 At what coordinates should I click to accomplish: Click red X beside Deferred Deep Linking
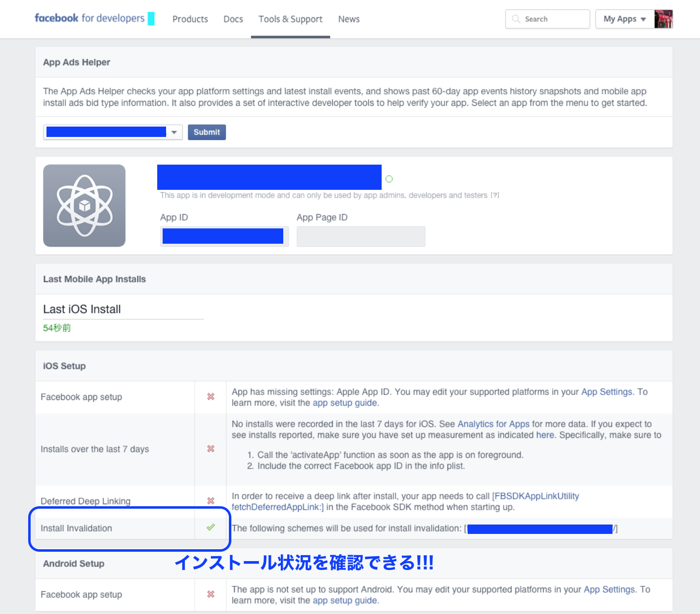(x=211, y=500)
